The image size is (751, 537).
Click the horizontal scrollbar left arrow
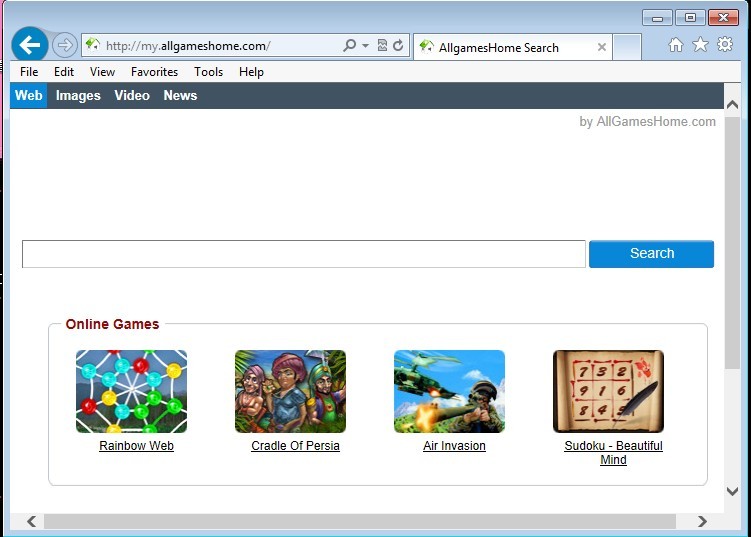tap(32, 521)
